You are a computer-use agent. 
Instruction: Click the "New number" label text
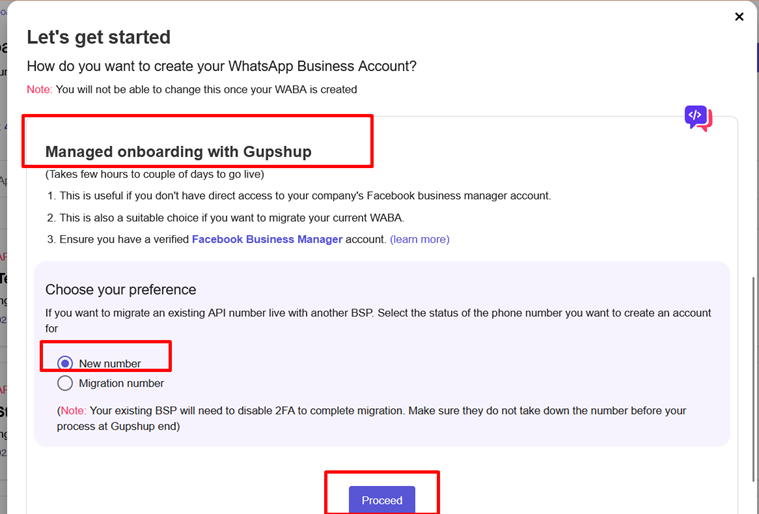pos(110,363)
